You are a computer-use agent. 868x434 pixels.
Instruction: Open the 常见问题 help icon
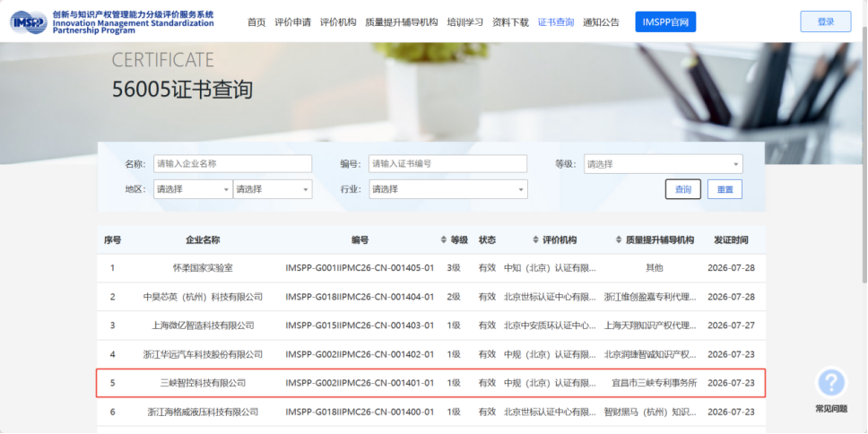click(x=831, y=383)
